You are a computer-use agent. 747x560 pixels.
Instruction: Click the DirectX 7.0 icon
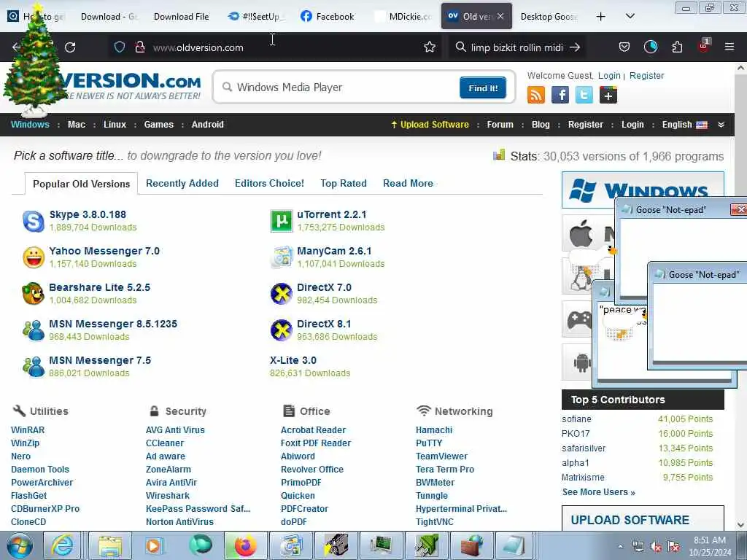point(282,294)
